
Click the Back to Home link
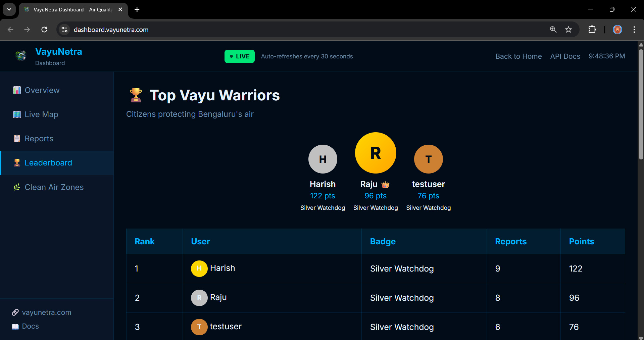click(x=518, y=56)
